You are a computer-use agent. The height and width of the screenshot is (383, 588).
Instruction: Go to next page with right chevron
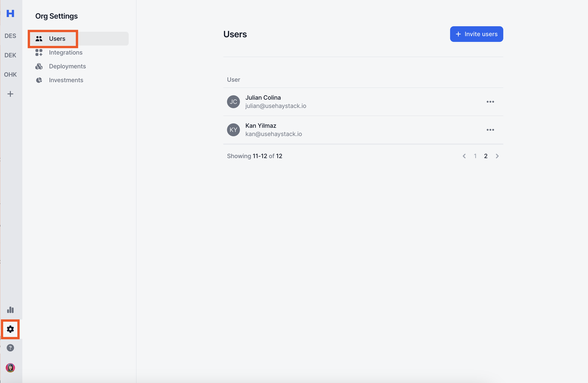497,156
